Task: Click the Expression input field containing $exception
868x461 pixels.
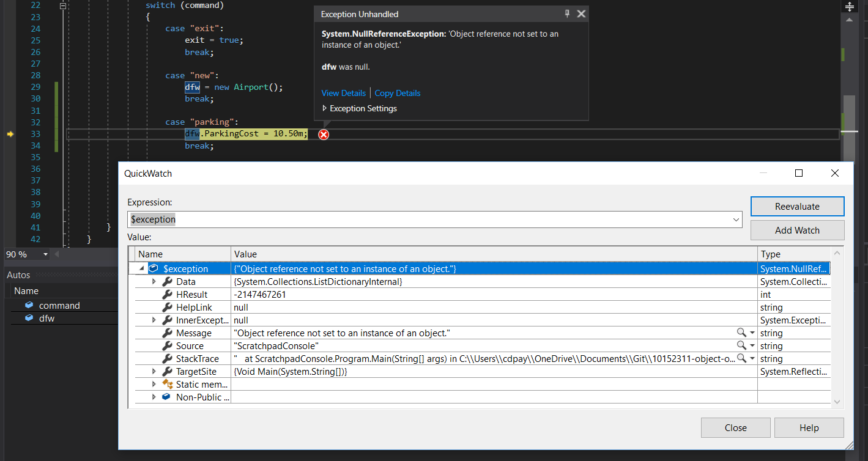Action: coord(434,219)
